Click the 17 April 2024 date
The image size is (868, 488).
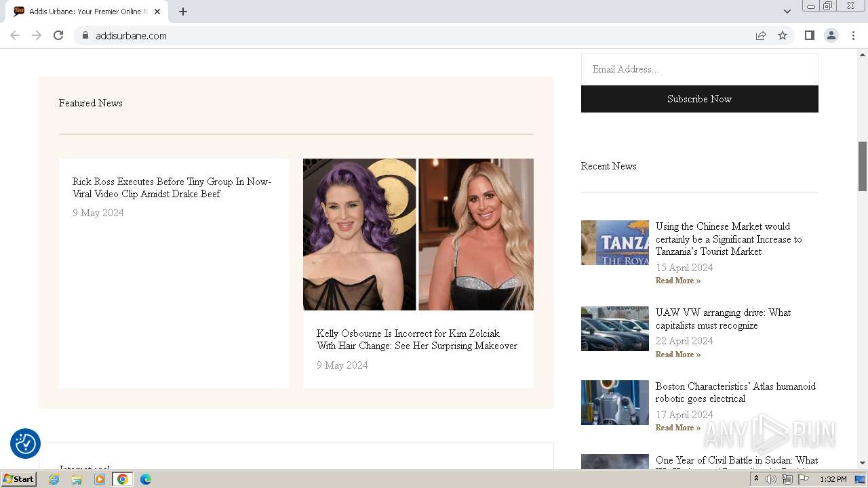pos(684,415)
